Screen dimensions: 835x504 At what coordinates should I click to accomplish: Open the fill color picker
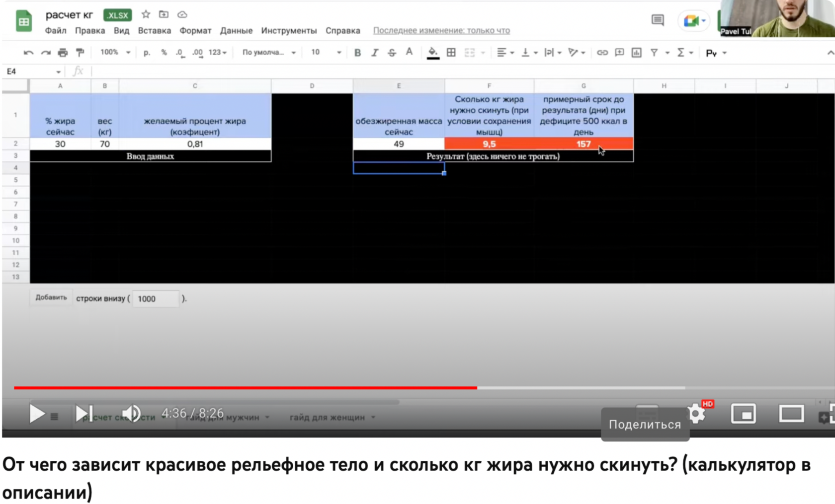tap(433, 53)
